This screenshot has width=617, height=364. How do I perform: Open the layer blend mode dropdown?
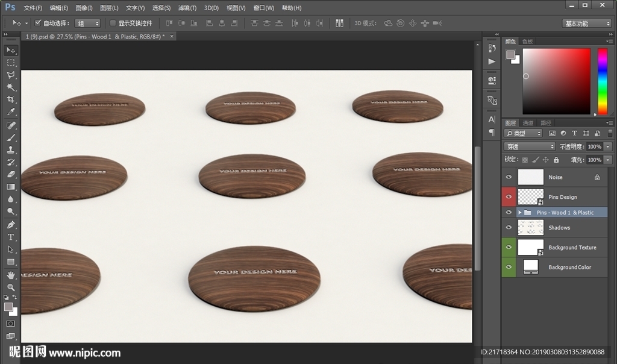point(530,146)
